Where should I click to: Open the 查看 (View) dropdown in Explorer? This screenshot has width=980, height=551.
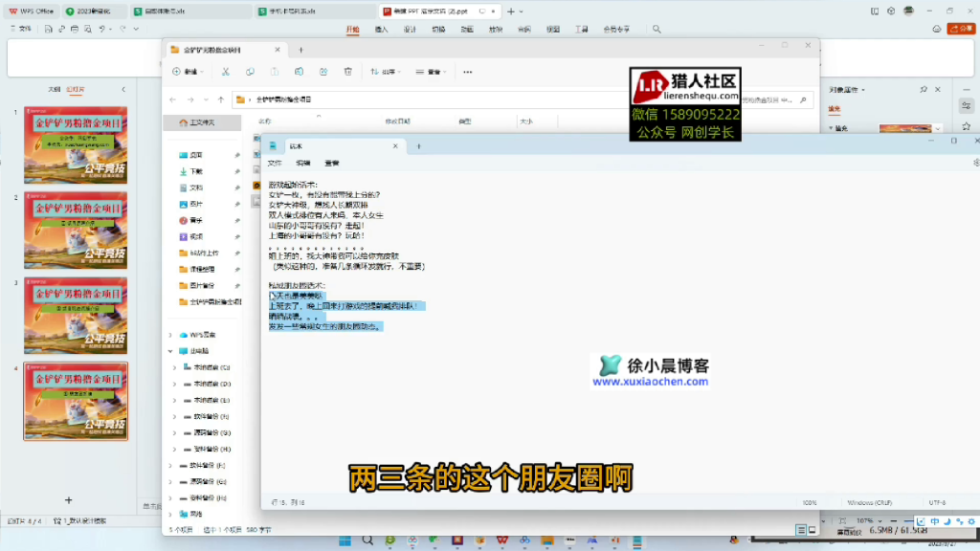click(431, 71)
